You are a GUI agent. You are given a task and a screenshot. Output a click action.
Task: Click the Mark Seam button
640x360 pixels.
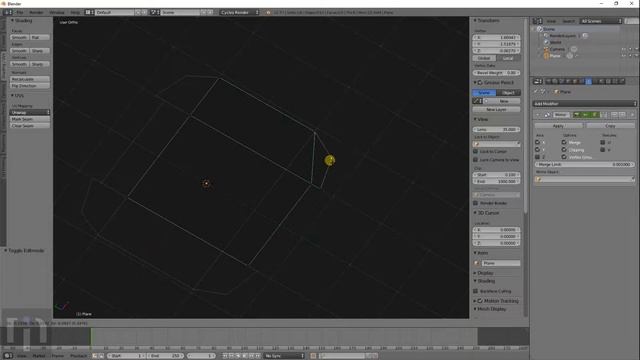(30, 119)
